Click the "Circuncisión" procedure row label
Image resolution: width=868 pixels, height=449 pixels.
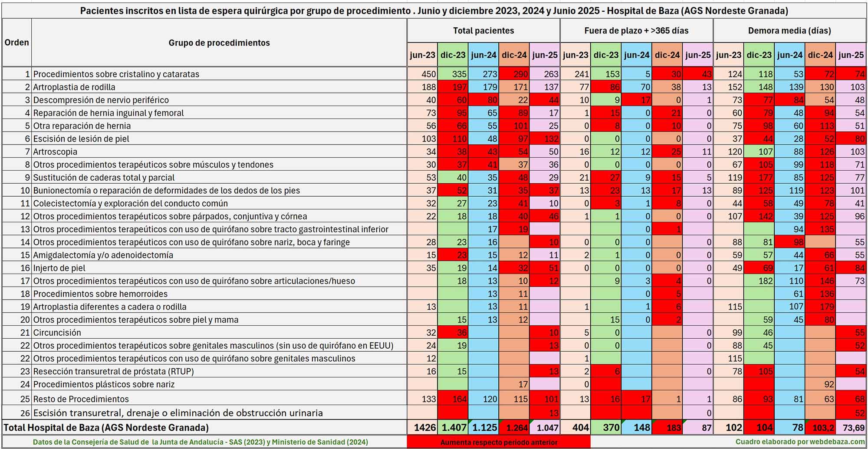[x=57, y=333]
